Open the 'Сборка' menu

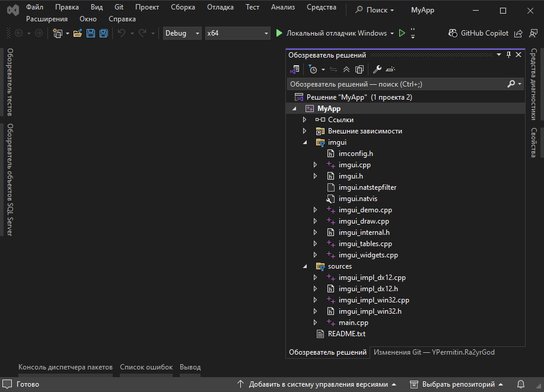[x=183, y=7]
